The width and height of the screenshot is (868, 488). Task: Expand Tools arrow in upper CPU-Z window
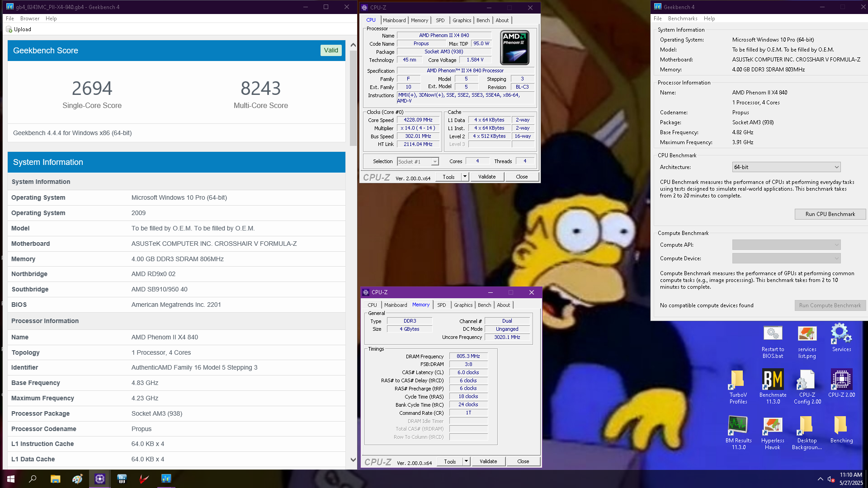pyautogui.click(x=465, y=177)
